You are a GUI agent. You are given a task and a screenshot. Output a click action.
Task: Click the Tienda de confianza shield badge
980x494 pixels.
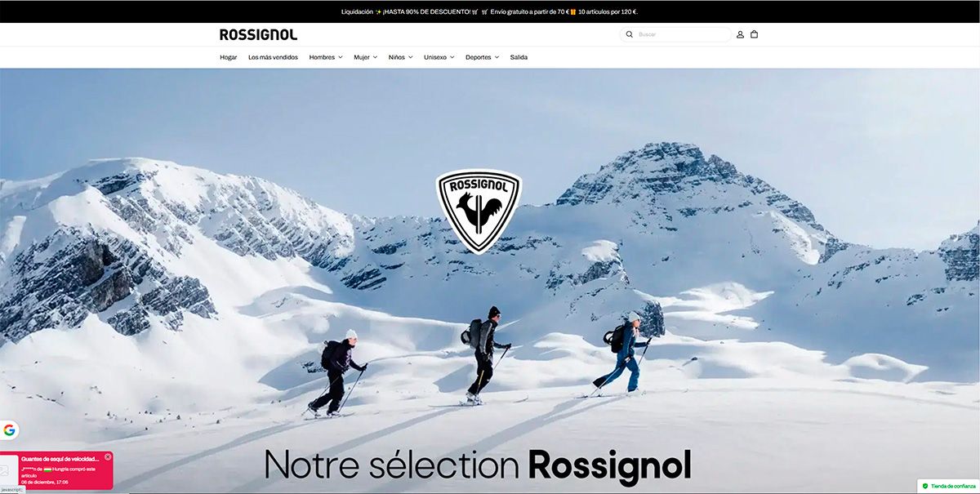click(948, 486)
